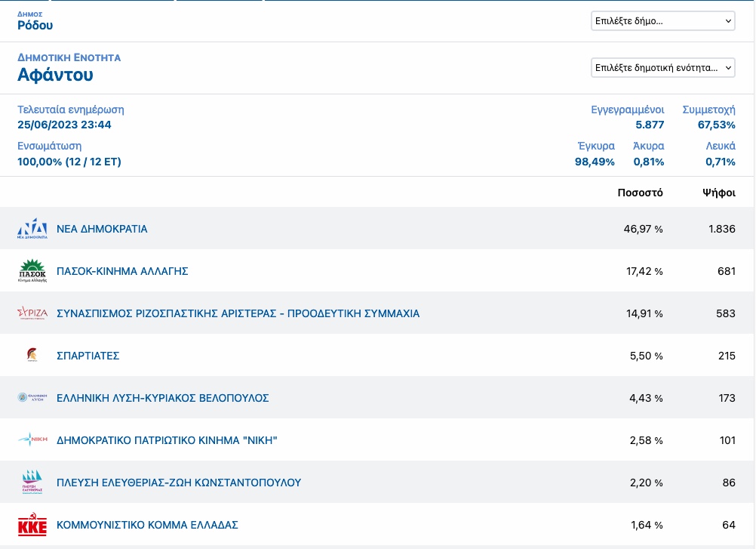Click the invalid votes value '0,81%'

648,162
